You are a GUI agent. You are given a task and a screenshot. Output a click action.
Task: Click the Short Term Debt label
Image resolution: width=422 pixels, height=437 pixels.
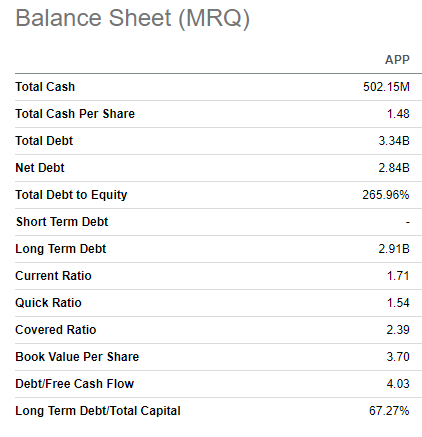62,222
